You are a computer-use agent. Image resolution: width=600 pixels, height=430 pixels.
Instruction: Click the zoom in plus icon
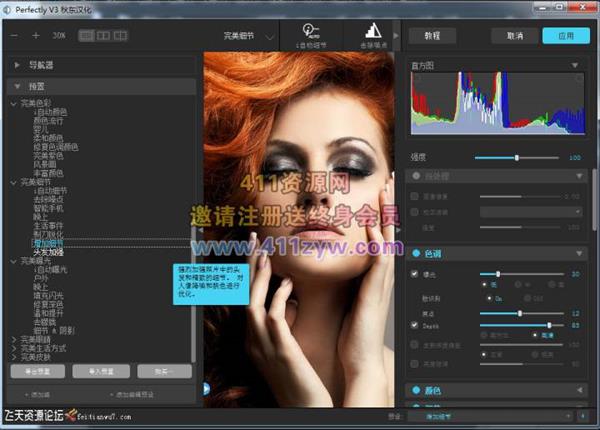pos(35,35)
